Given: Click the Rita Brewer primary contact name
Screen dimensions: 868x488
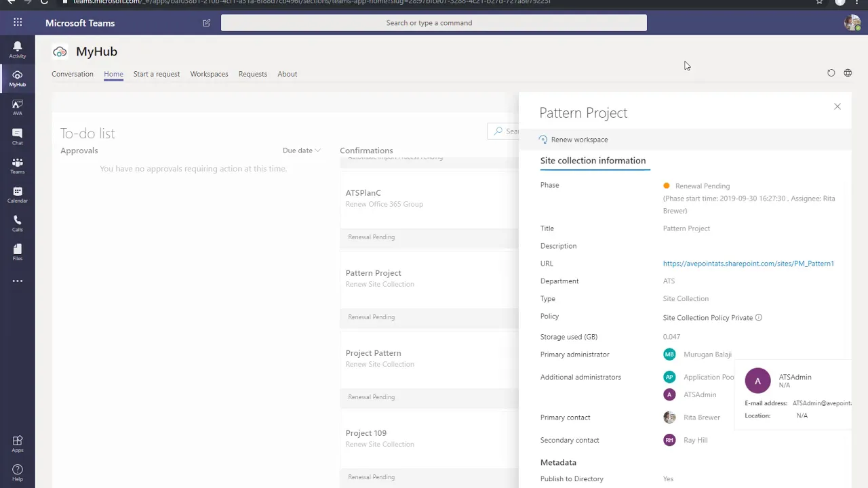Looking at the screenshot, I should [x=702, y=418].
